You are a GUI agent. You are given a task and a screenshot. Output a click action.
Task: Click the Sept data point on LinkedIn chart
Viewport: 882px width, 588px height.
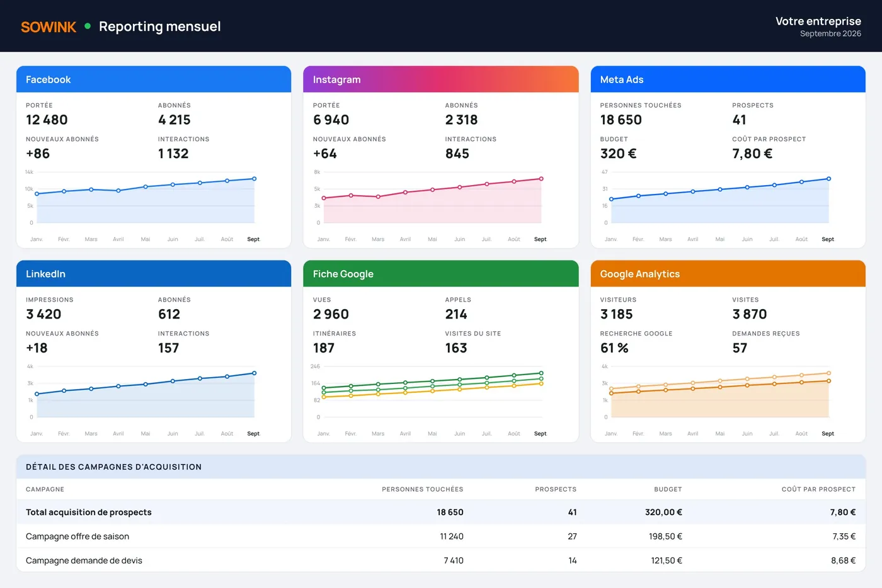click(x=255, y=373)
